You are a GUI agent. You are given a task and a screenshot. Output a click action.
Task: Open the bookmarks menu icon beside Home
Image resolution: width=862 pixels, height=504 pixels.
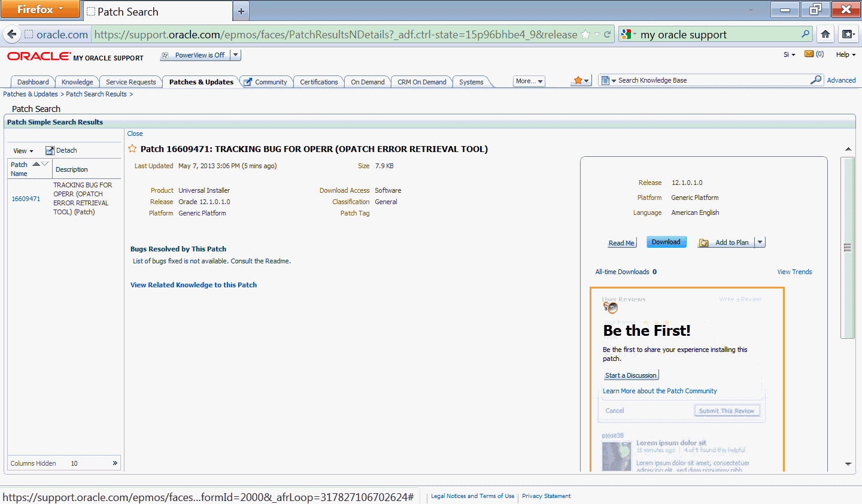pos(848,34)
